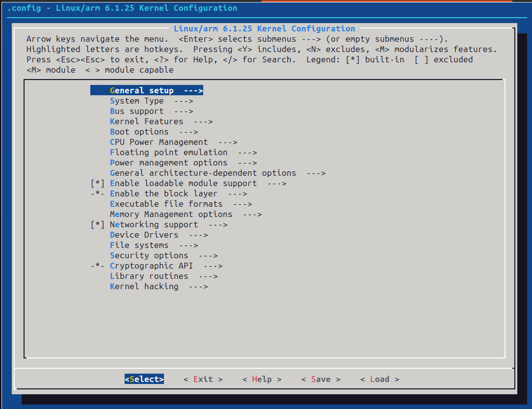Open Device Drivers submenu
Image resolution: width=532 pixels, height=409 pixels.
(159, 235)
